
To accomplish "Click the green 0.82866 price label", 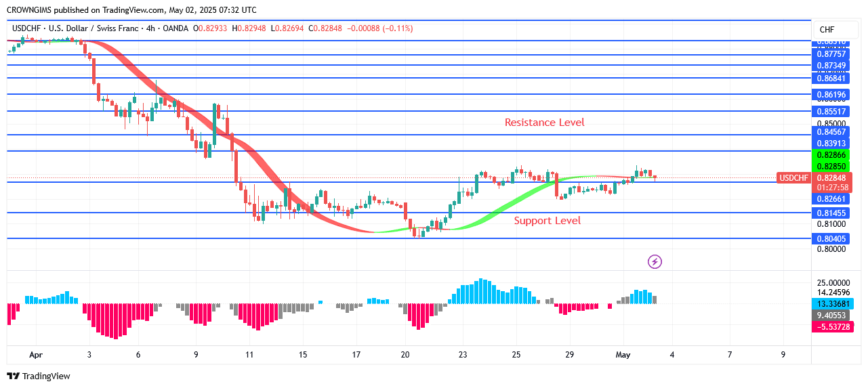I will [x=831, y=155].
